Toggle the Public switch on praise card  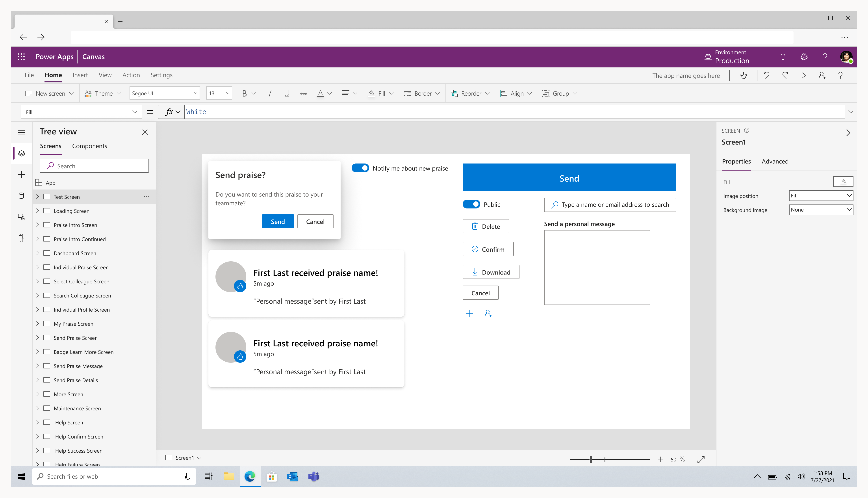pyautogui.click(x=471, y=204)
